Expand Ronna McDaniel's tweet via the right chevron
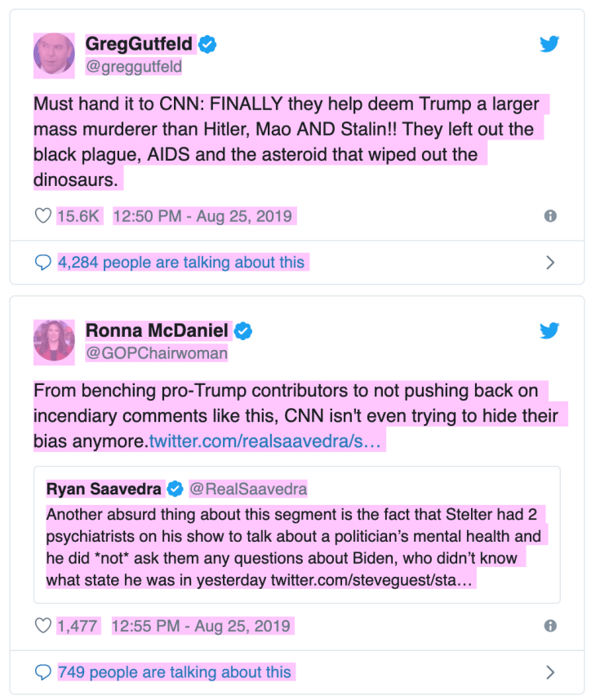 click(552, 672)
